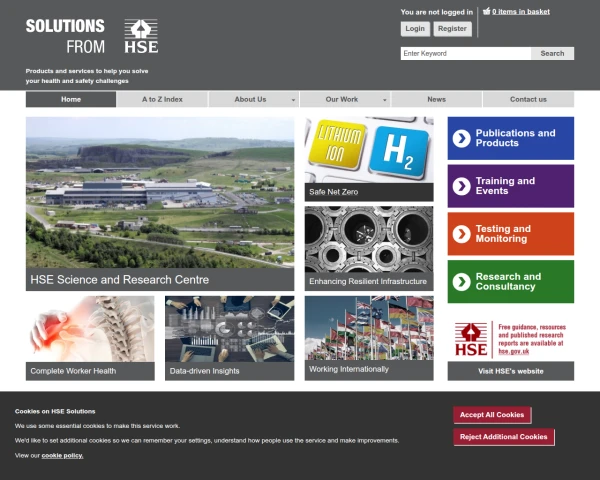Open the 0 items in basket link
The height and width of the screenshot is (480, 600).
pos(521,11)
